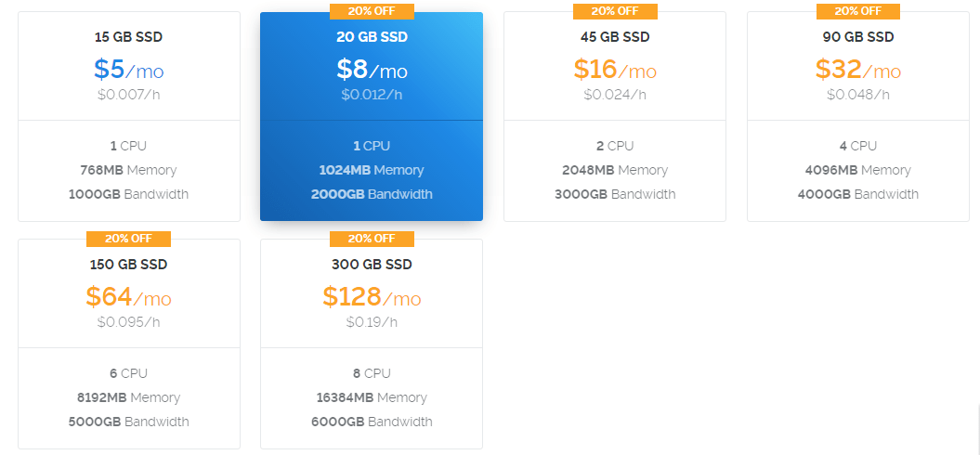Click 20% OFF badge on 90 GB plan
The image size is (980, 455).
(858, 11)
